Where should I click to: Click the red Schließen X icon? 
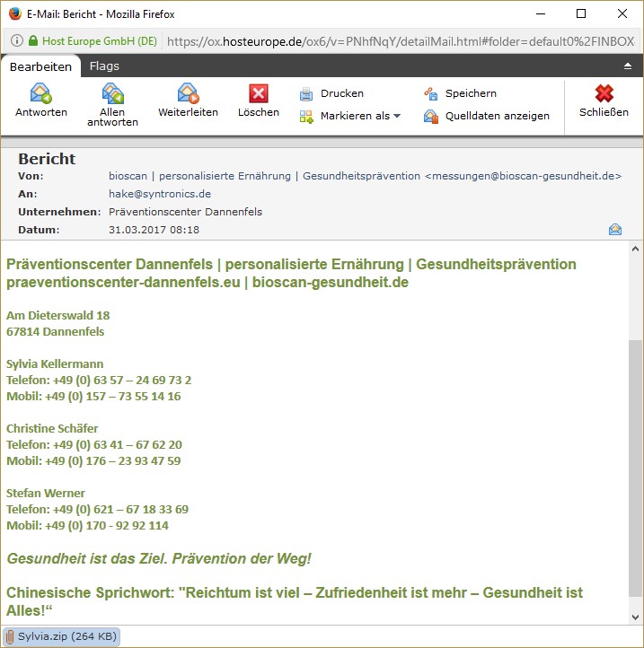click(x=604, y=93)
